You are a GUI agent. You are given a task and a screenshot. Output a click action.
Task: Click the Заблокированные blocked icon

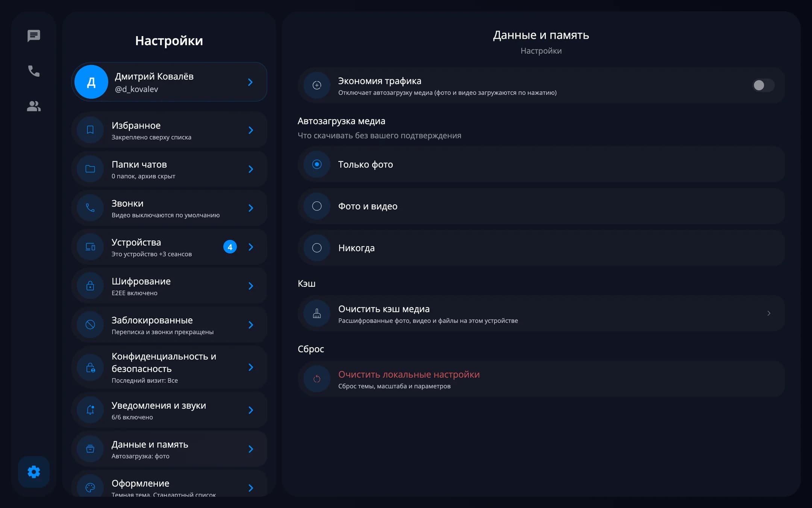click(90, 325)
